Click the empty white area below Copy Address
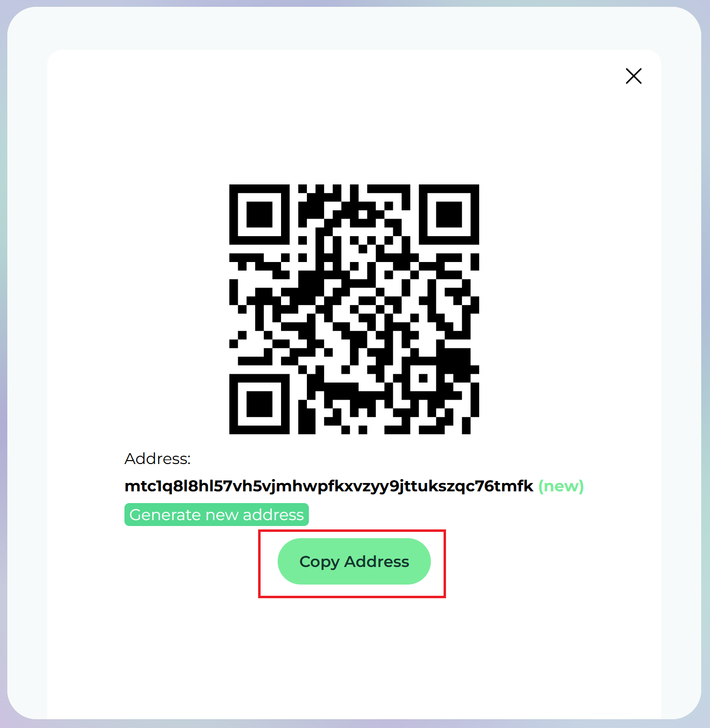 [354, 654]
